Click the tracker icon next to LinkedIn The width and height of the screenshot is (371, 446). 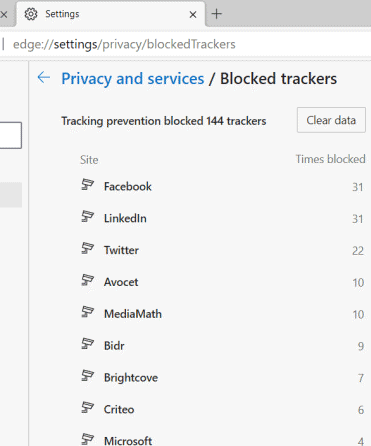pyautogui.click(x=88, y=216)
